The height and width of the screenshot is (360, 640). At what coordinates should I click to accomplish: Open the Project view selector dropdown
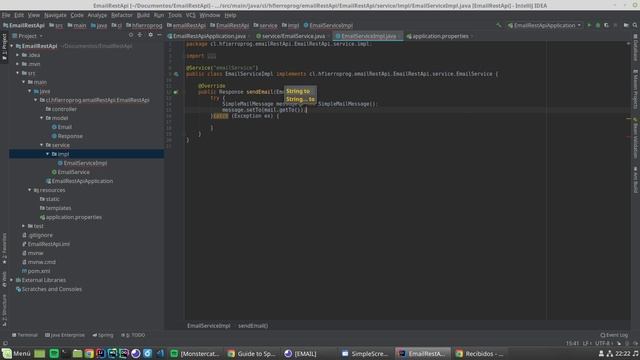(x=28, y=36)
